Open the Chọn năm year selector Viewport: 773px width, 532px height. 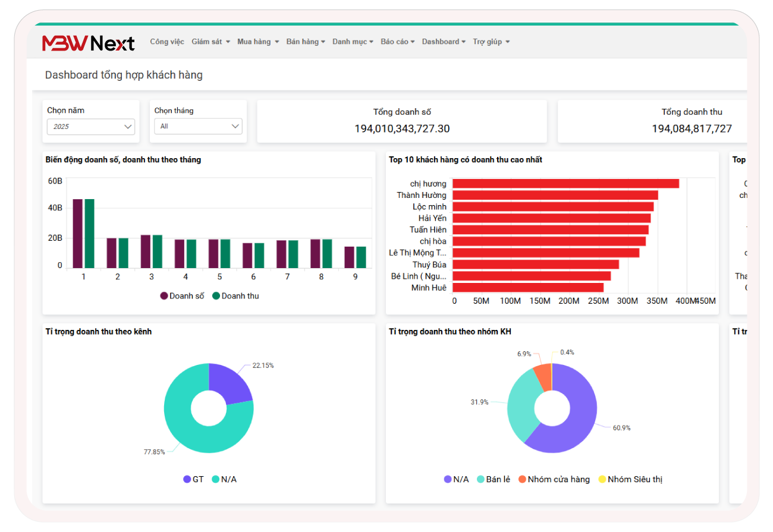pyautogui.click(x=91, y=127)
